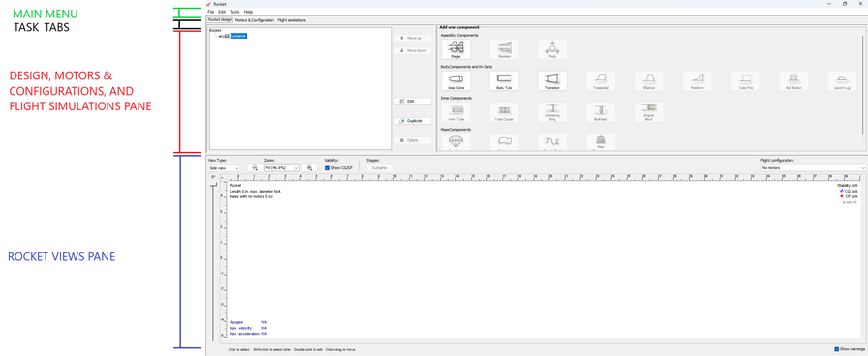
Task: Toggle the Show CG/CP checkbox
Action: 327,168
